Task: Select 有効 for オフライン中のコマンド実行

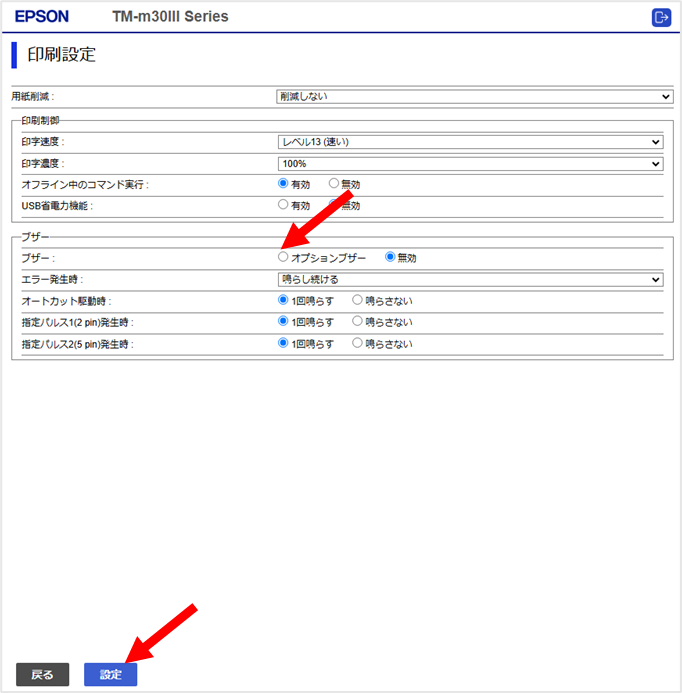Action: 284,185
